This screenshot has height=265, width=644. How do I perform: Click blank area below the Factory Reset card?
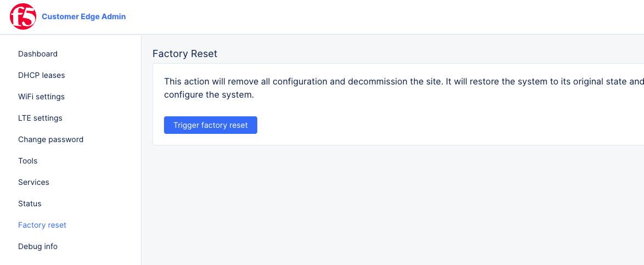pyautogui.click(x=384, y=208)
